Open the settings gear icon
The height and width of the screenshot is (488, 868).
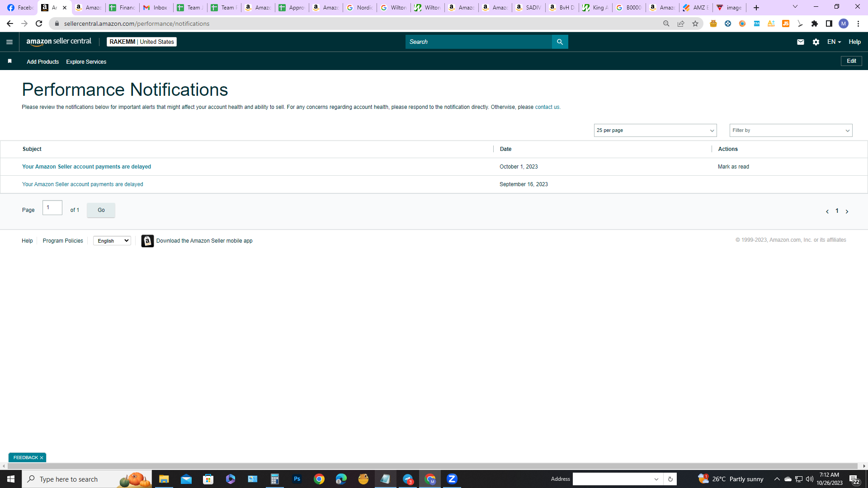tap(816, 42)
